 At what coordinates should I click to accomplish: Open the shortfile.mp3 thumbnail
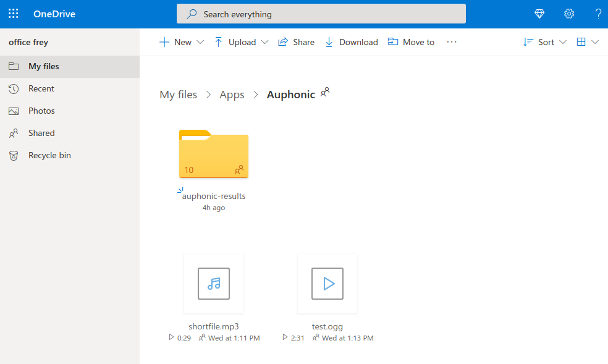tap(214, 284)
